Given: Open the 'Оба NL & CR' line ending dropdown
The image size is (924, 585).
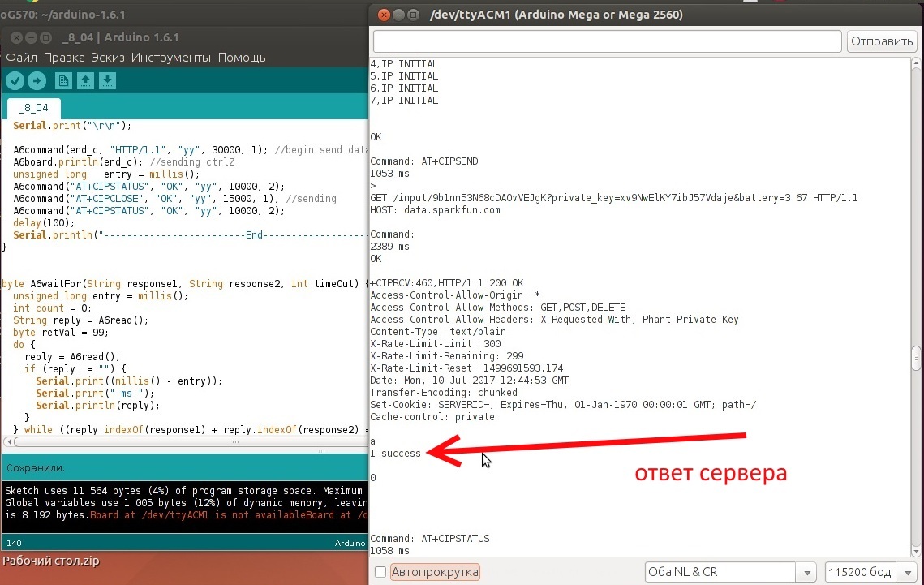Looking at the screenshot, I should pos(730,572).
